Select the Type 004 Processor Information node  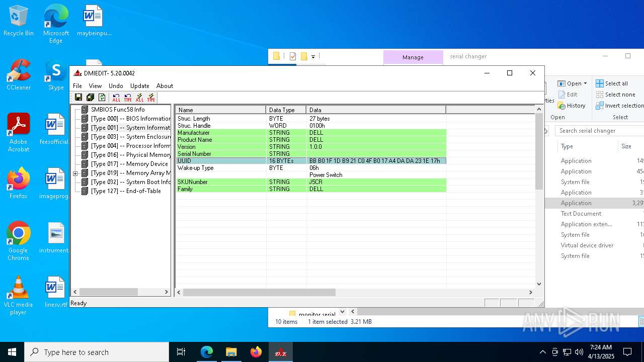[x=131, y=146]
